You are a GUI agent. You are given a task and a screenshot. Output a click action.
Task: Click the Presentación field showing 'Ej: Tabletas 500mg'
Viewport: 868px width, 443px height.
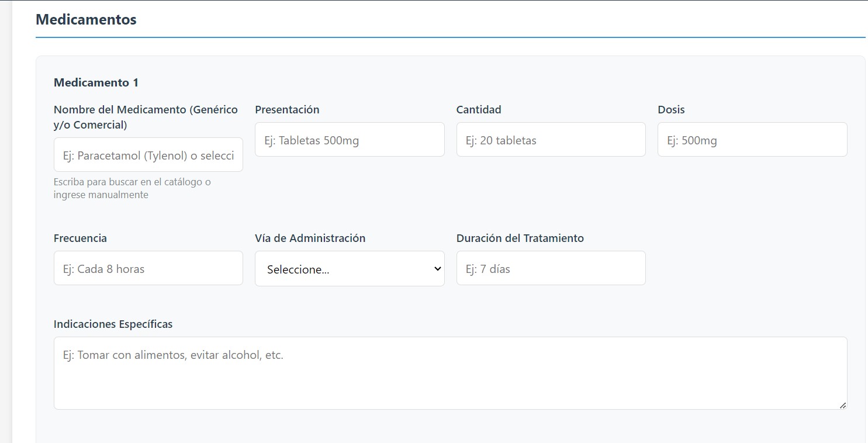(349, 139)
